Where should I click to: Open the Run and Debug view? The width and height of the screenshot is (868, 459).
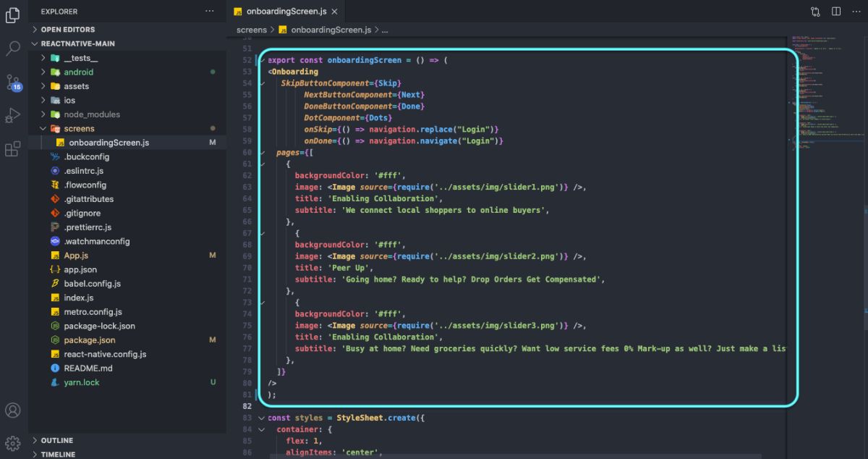[12, 116]
